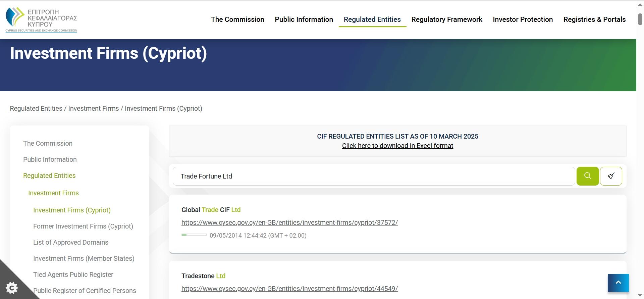
Task: Select Investment Firms (Cypriot) sidebar item
Action: (72, 210)
